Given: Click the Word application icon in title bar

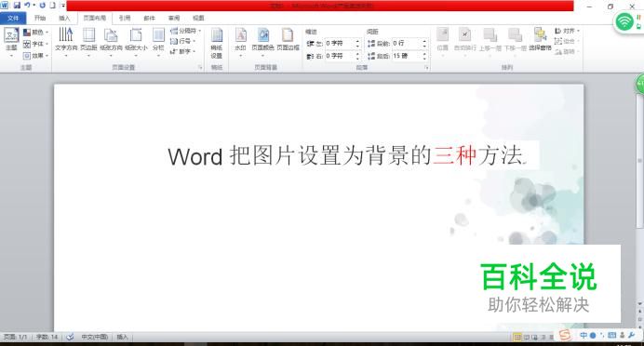Looking at the screenshot, I should click(5, 6).
